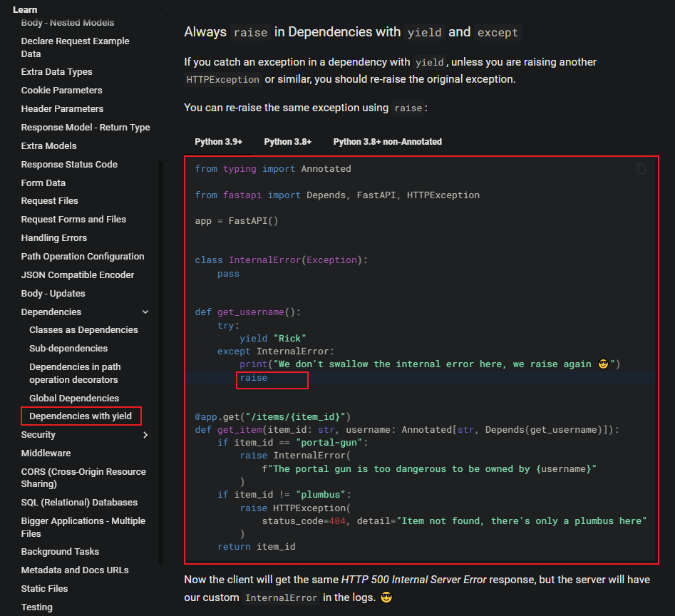
Task: Open Classes as Dependencies page
Action: pyautogui.click(x=83, y=330)
